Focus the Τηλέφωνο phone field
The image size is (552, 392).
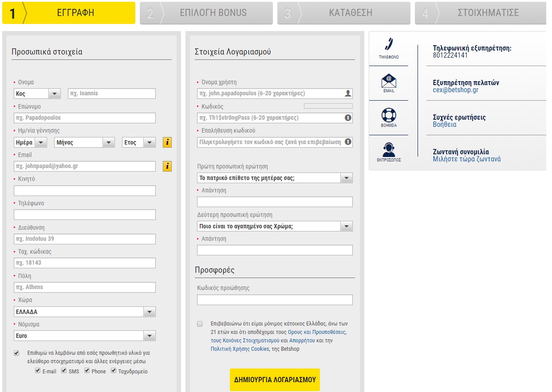[x=85, y=215]
